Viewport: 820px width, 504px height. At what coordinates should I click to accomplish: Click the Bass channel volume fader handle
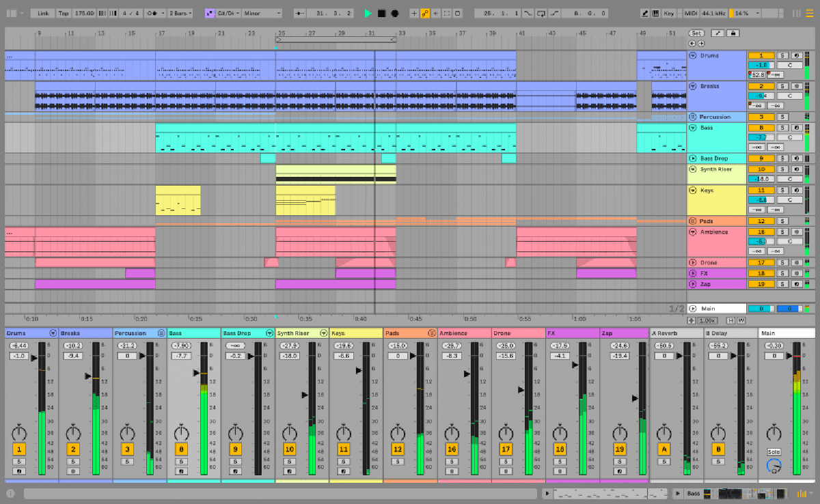(196, 373)
